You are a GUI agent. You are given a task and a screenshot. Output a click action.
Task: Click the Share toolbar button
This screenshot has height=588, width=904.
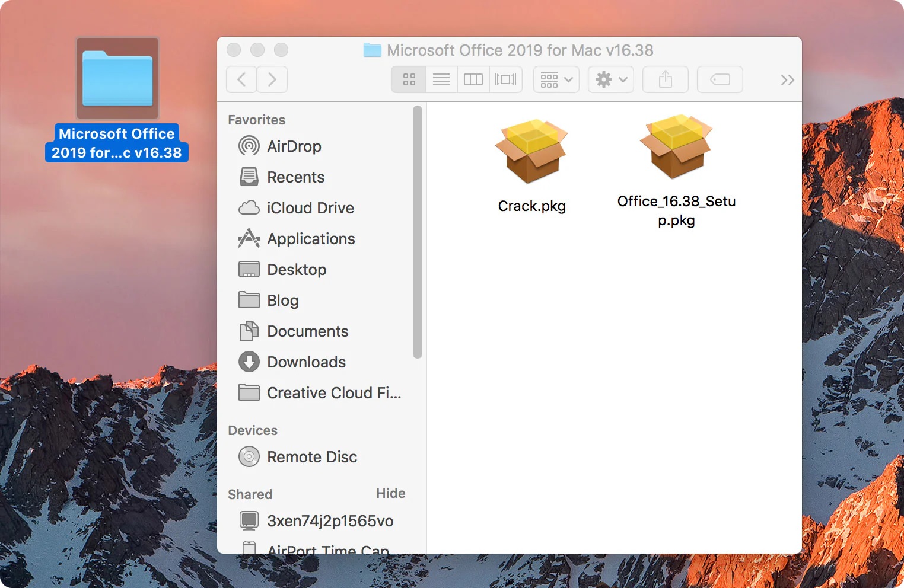pyautogui.click(x=666, y=79)
